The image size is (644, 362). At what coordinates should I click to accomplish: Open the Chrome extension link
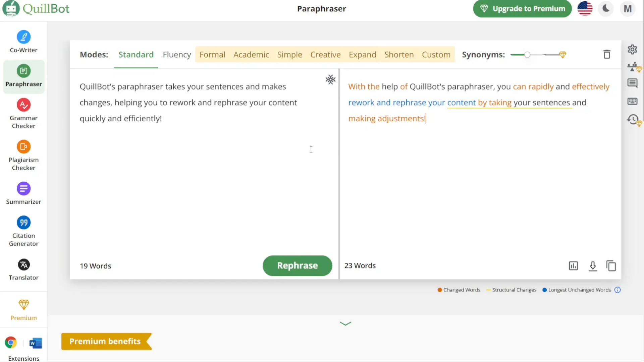click(11, 343)
